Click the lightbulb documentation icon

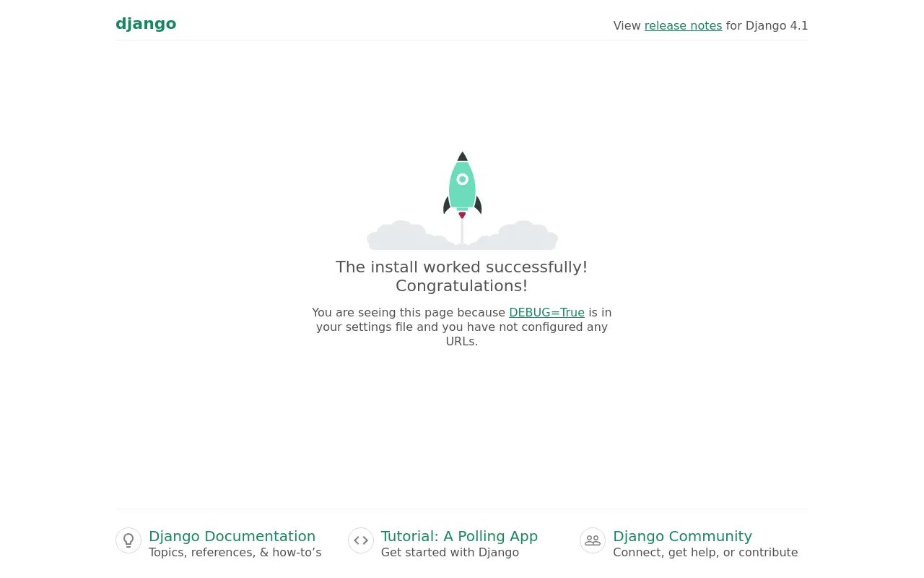pyautogui.click(x=128, y=540)
